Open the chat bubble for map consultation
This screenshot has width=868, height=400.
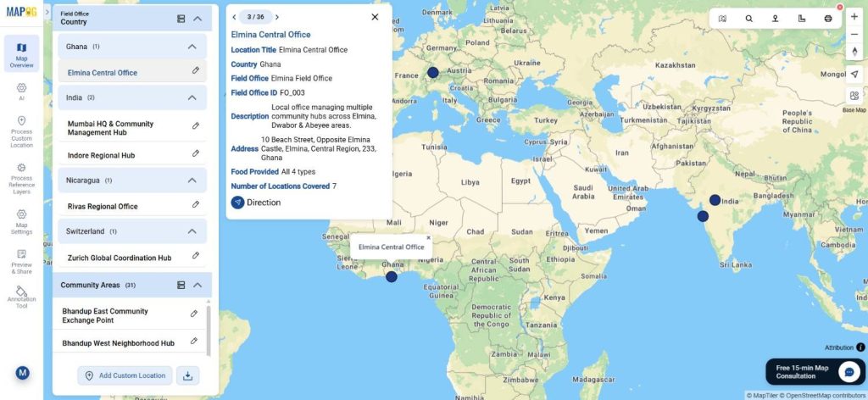pos(849,372)
